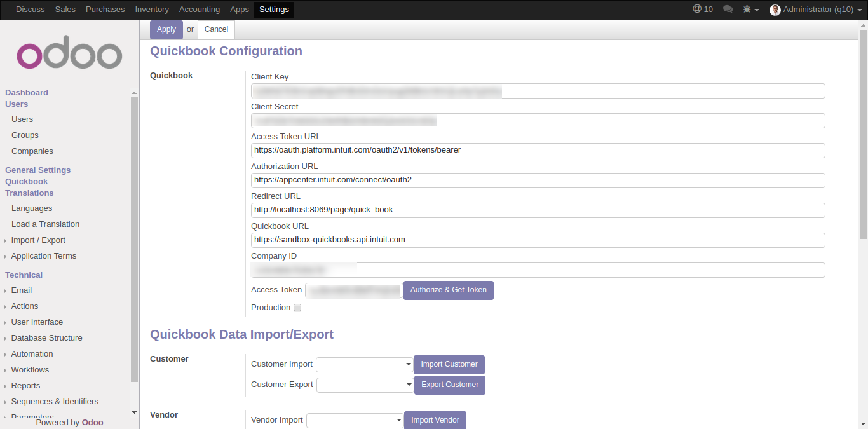868x429 pixels.
Task: Click the Export Customer button
Action: coord(450,385)
